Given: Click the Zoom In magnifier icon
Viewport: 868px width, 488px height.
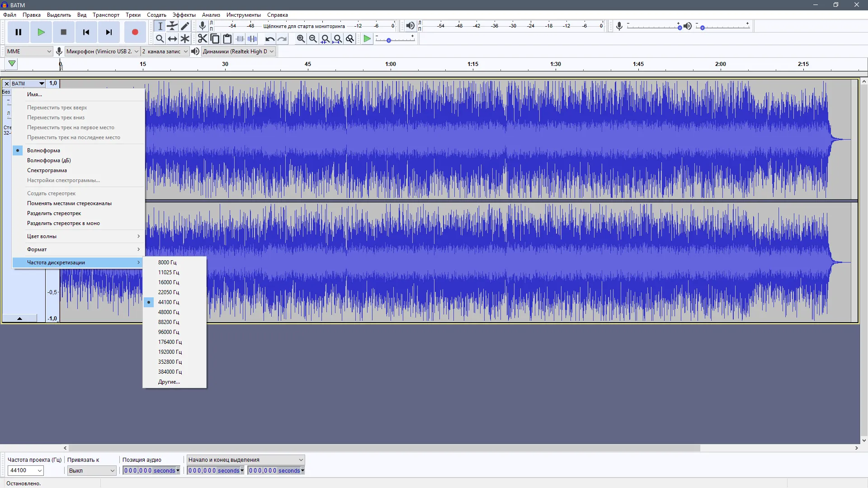Looking at the screenshot, I should 301,39.
